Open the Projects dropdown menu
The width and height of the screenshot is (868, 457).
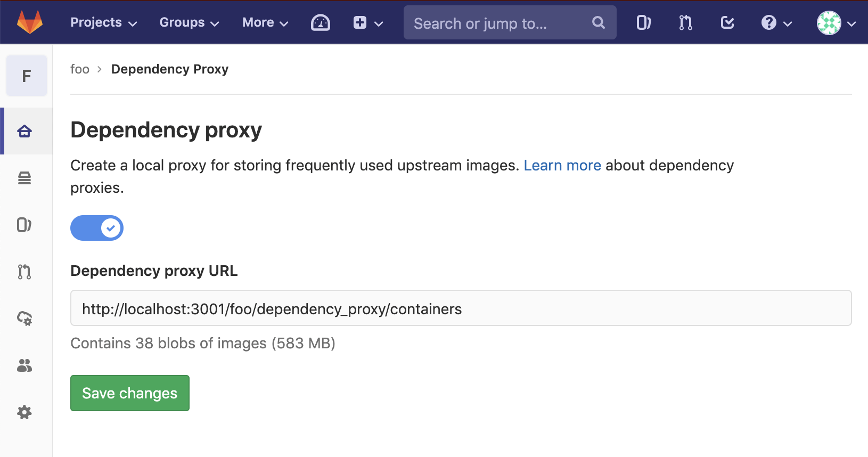103,22
